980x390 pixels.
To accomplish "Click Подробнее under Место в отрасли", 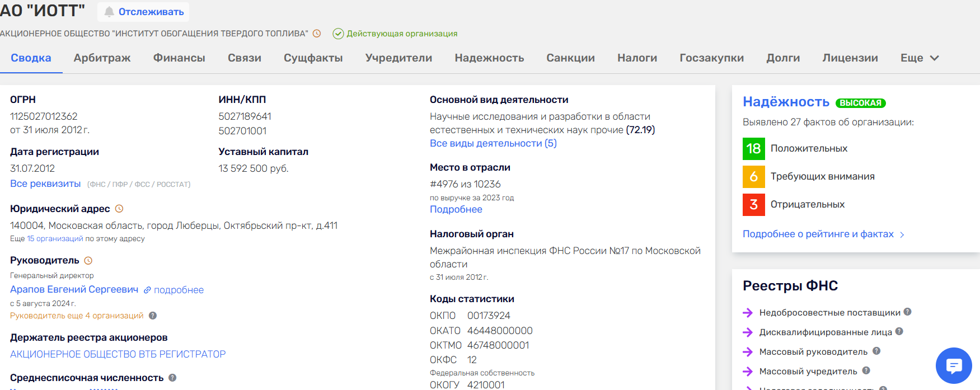I will tap(456, 209).
